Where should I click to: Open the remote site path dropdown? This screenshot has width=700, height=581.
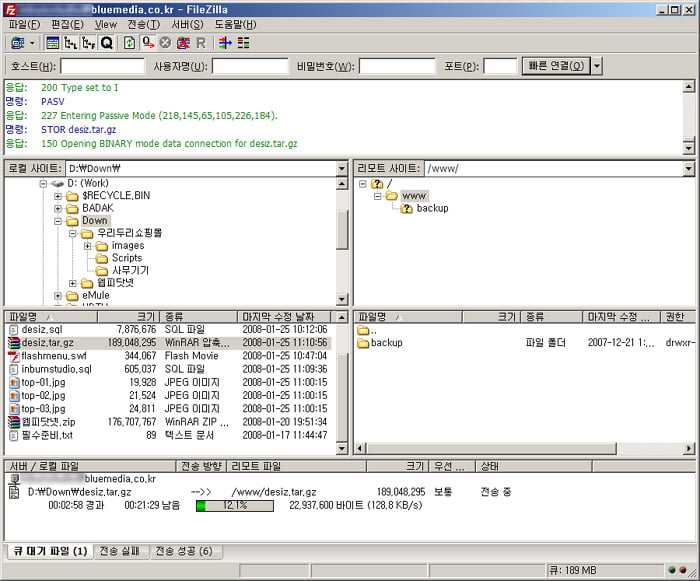[688, 169]
